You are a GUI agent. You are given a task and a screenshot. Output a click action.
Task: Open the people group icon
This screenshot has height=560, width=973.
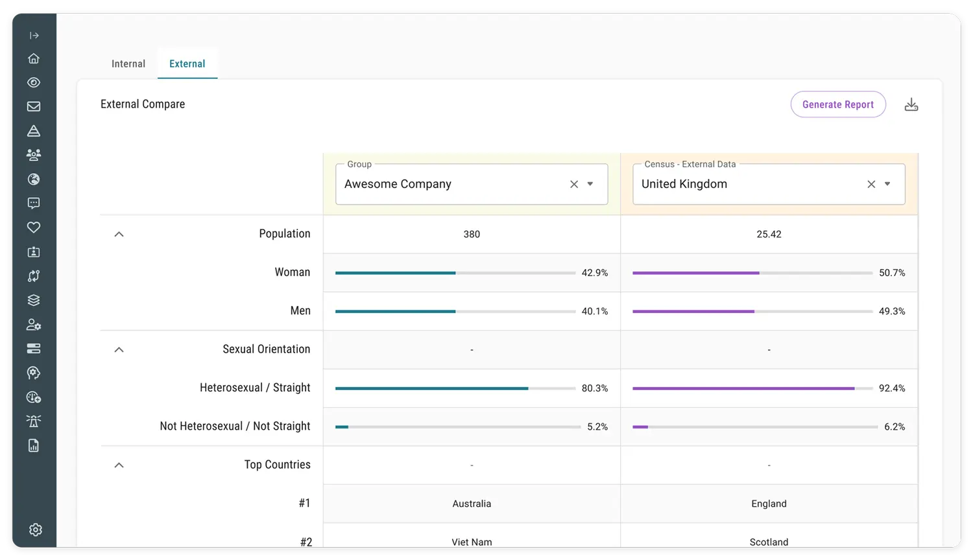tap(34, 155)
